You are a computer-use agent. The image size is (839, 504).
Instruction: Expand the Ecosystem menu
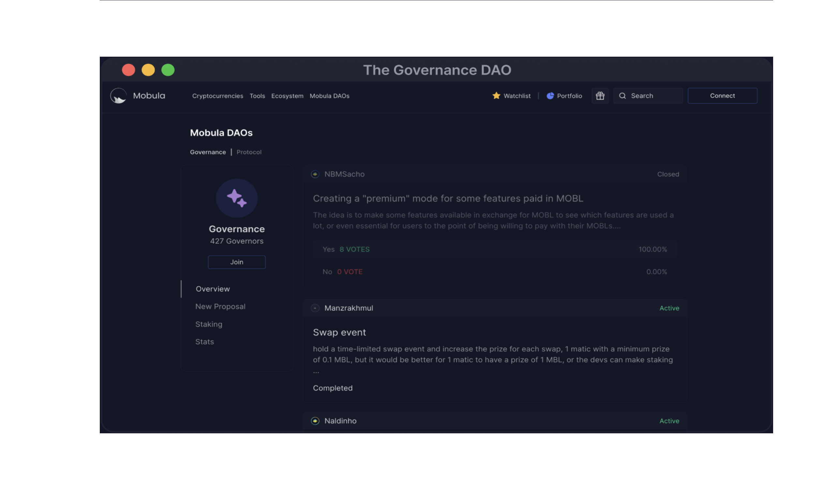click(287, 96)
